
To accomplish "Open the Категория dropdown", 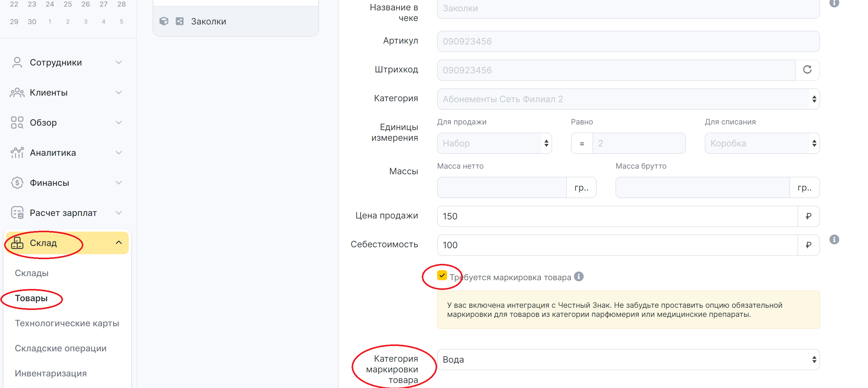I will point(628,99).
